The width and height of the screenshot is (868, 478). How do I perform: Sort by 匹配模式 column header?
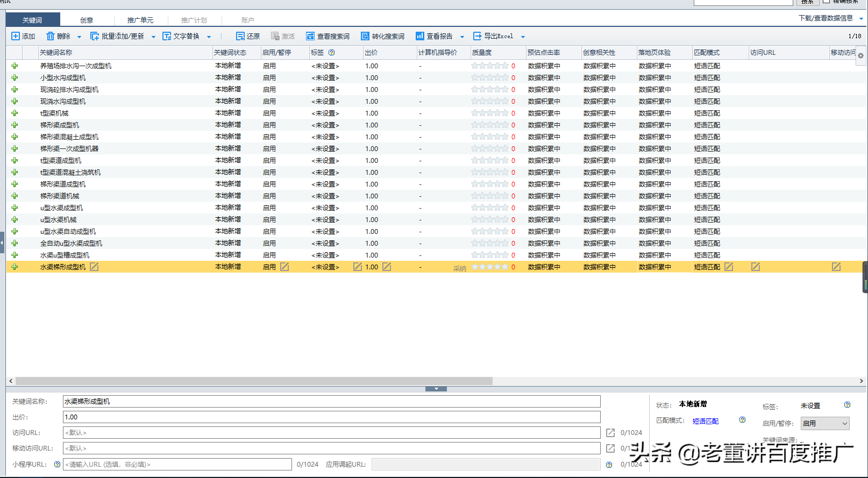[721, 53]
